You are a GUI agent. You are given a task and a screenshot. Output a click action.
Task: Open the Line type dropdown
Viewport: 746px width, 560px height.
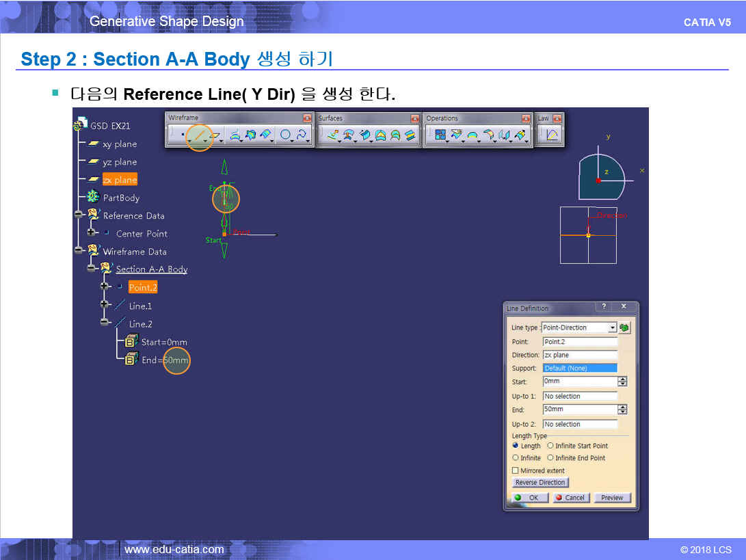(612, 328)
